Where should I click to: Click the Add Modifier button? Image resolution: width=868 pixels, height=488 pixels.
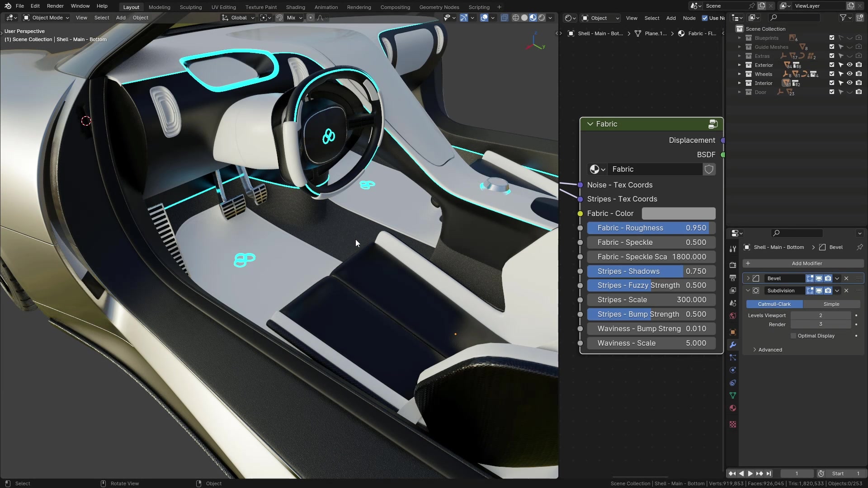pyautogui.click(x=803, y=263)
